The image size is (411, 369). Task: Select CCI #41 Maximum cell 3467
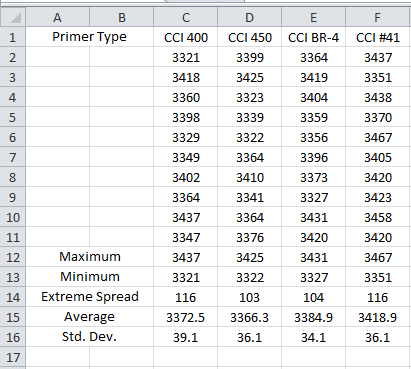click(x=377, y=257)
